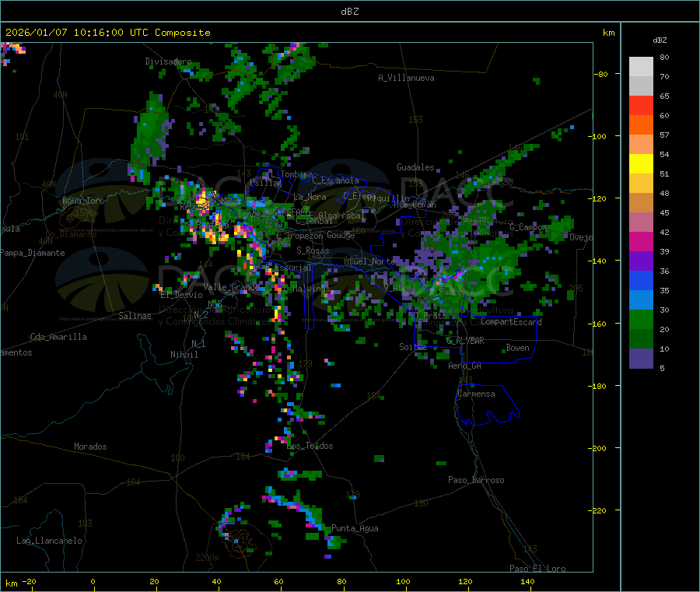This screenshot has width=700, height=592.
Task: Click the 2200m elevation contour label
Action: tap(207, 558)
